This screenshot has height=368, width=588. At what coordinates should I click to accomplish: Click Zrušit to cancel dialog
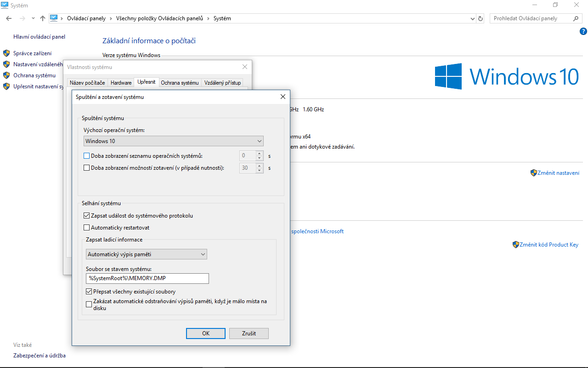(x=249, y=333)
